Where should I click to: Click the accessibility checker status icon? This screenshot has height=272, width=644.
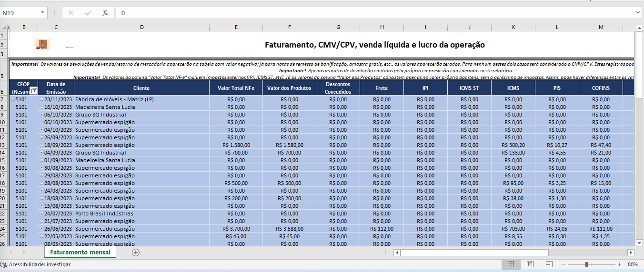click(4, 264)
